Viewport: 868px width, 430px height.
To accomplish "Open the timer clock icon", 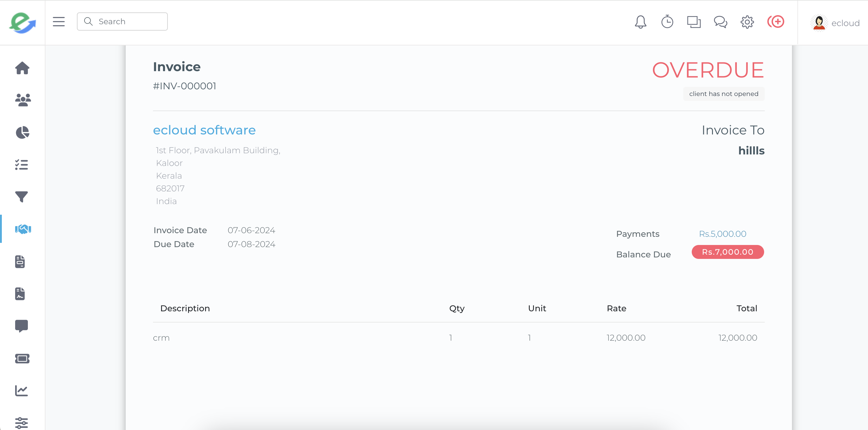I will [667, 22].
